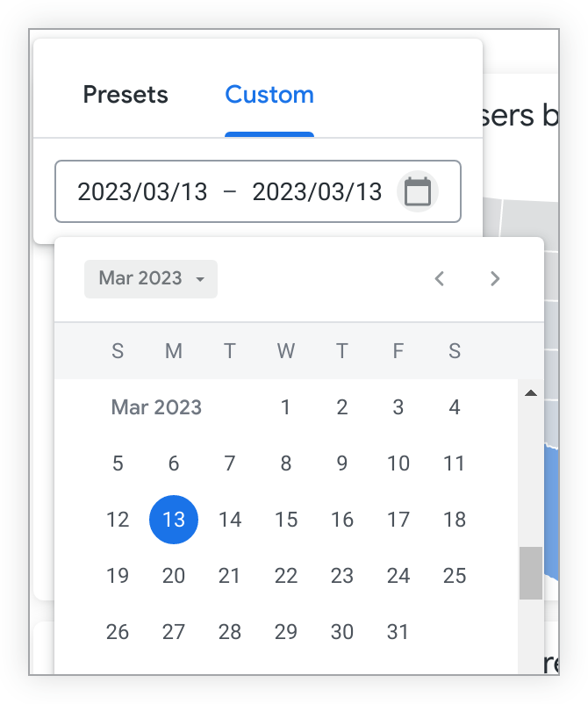Choose March 20 on calendar
The height and width of the screenshot is (704, 588).
[174, 576]
